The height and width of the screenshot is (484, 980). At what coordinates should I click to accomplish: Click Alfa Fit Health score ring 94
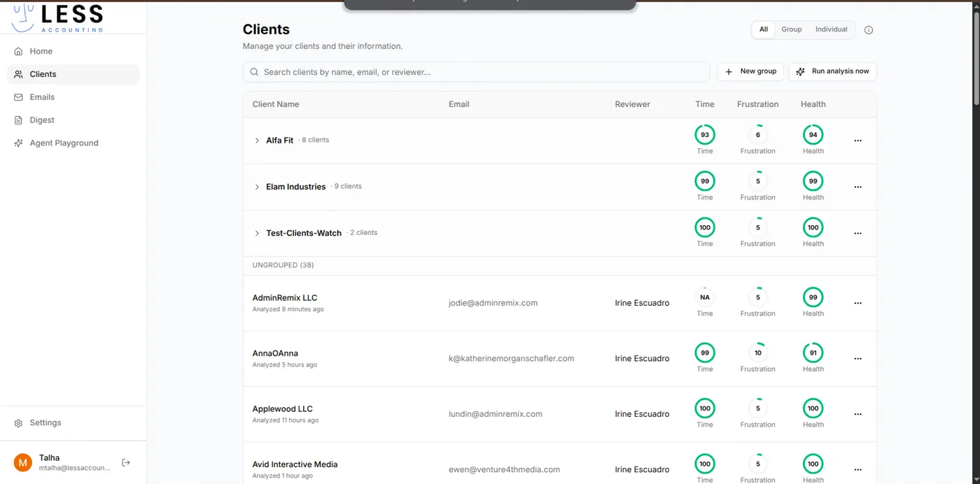click(x=813, y=134)
